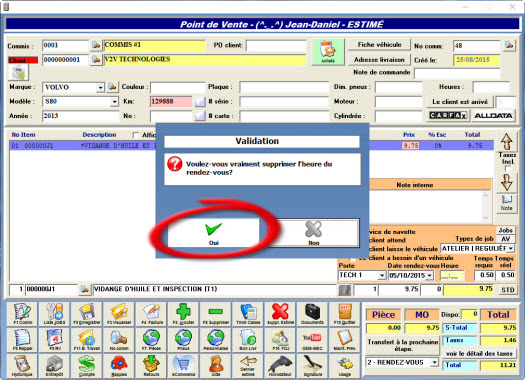This screenshot has height=380, width=525.
Task: Toggle Taxes Incl. checkbox
Action: tap(508, 168)
